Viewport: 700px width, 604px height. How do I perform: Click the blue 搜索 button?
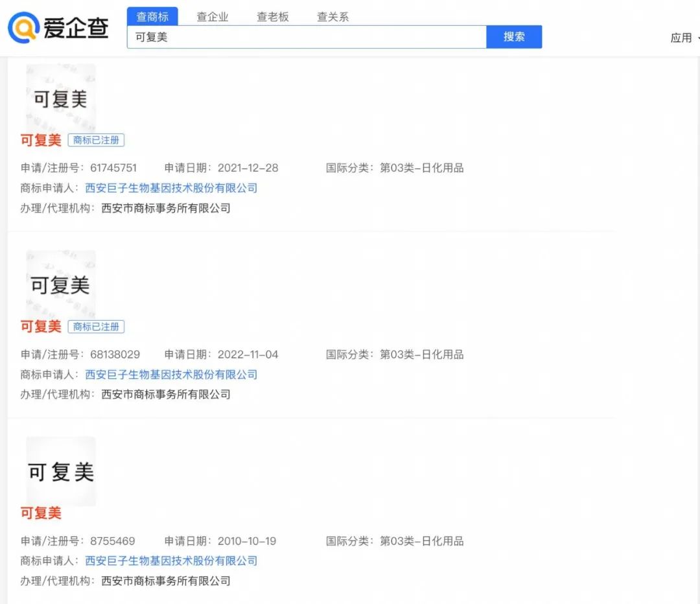tap(514, 36)
